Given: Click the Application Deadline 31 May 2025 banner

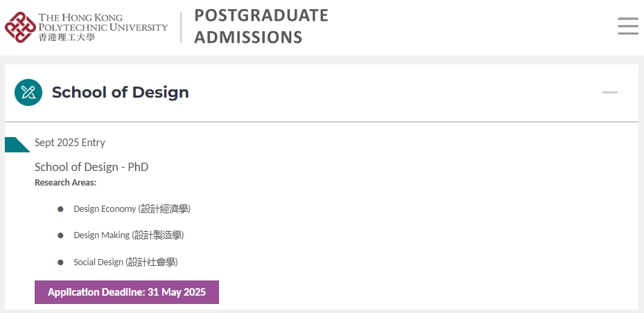Looking at the screenshot, I should click(x=126, y=292).
